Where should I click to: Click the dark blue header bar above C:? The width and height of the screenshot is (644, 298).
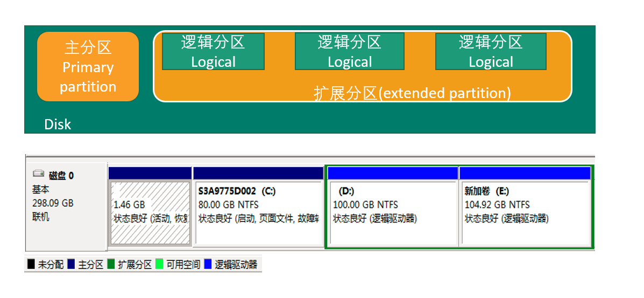258,173
